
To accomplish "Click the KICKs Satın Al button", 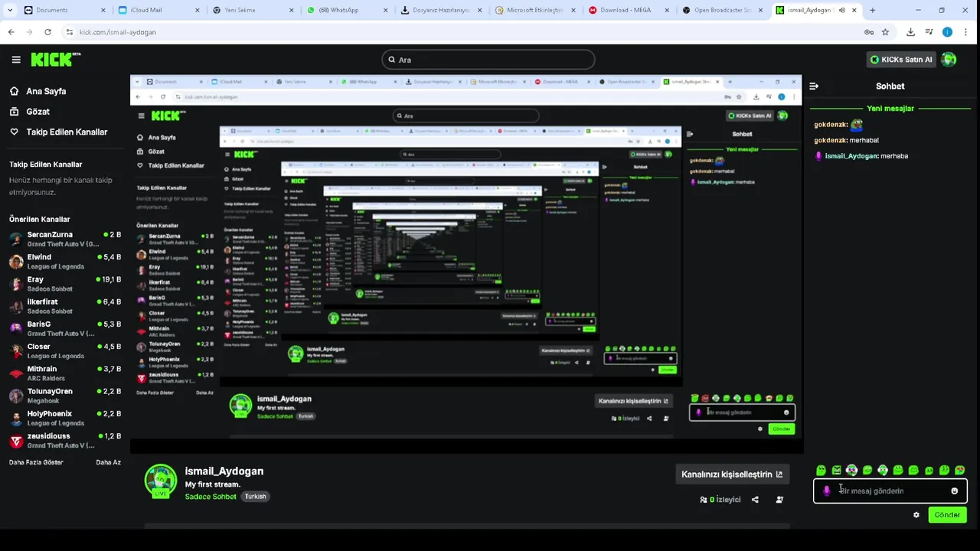I will pos(903,60).
